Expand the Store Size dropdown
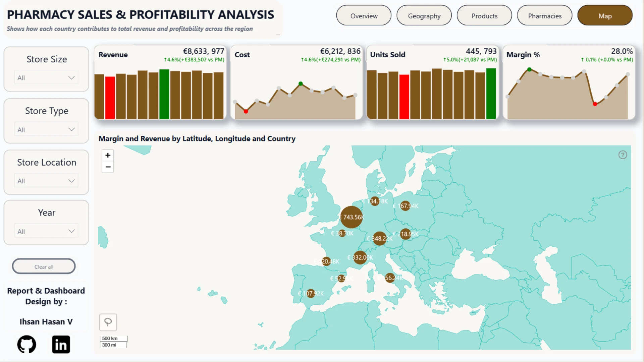 [46, 78]
